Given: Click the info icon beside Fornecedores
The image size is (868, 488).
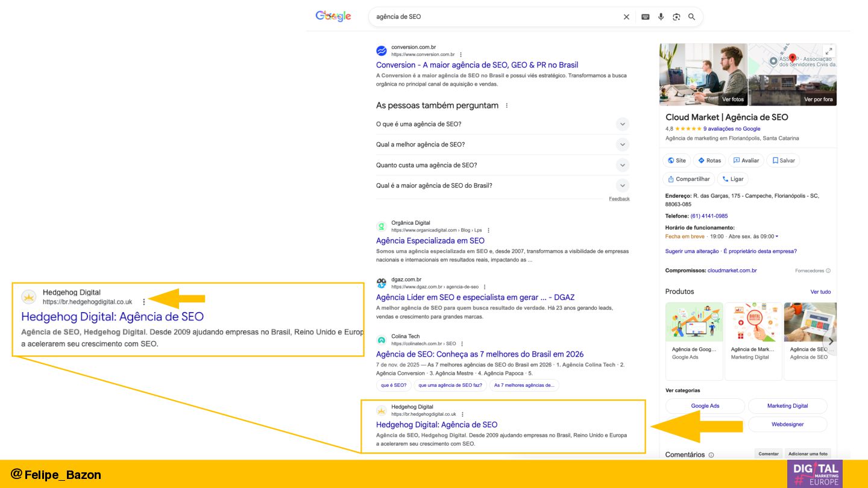Looking at the screenshot, I should (828, 271).
